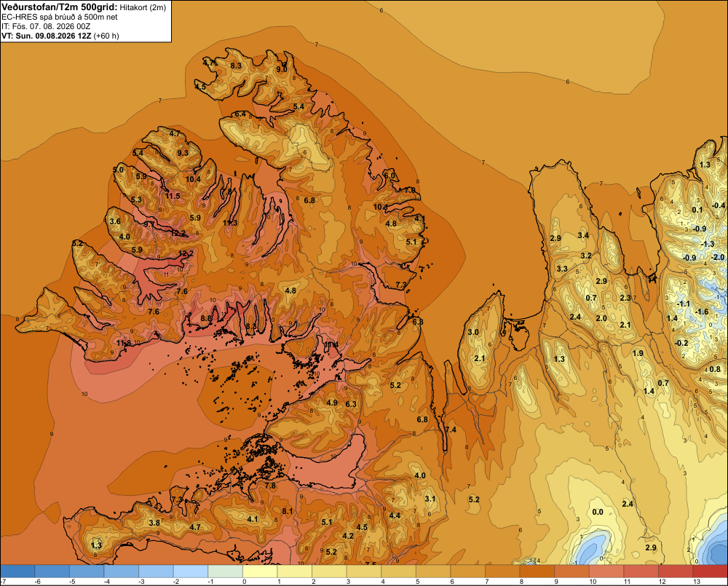The image size is (728, 586).
Task: Click the 7.0 temperature value
Action: pyautogui.click(x=410, y=190)
